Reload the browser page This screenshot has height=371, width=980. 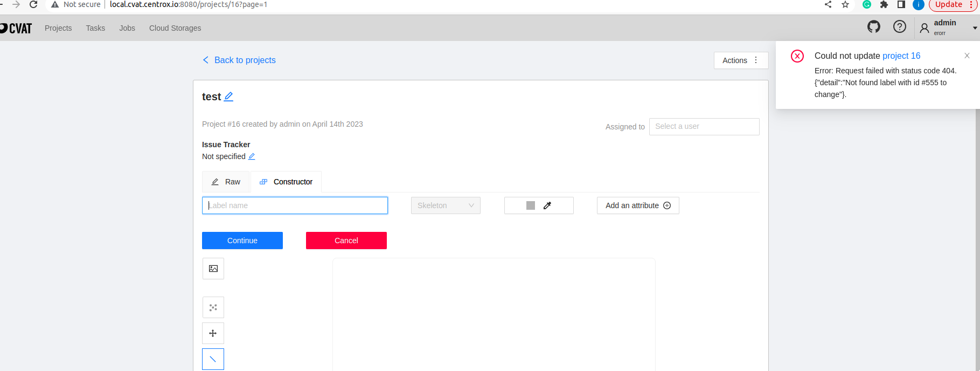pos(33,4)
